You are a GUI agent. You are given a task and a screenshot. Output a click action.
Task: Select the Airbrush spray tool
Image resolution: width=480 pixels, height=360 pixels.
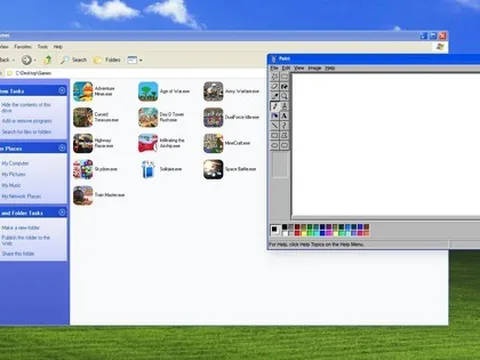point(275,116)
